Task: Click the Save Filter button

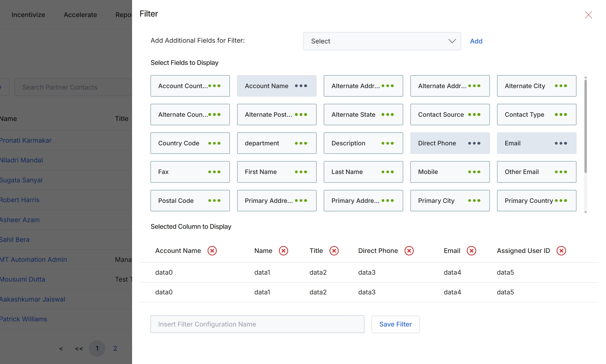Action: tap(395, 324)
